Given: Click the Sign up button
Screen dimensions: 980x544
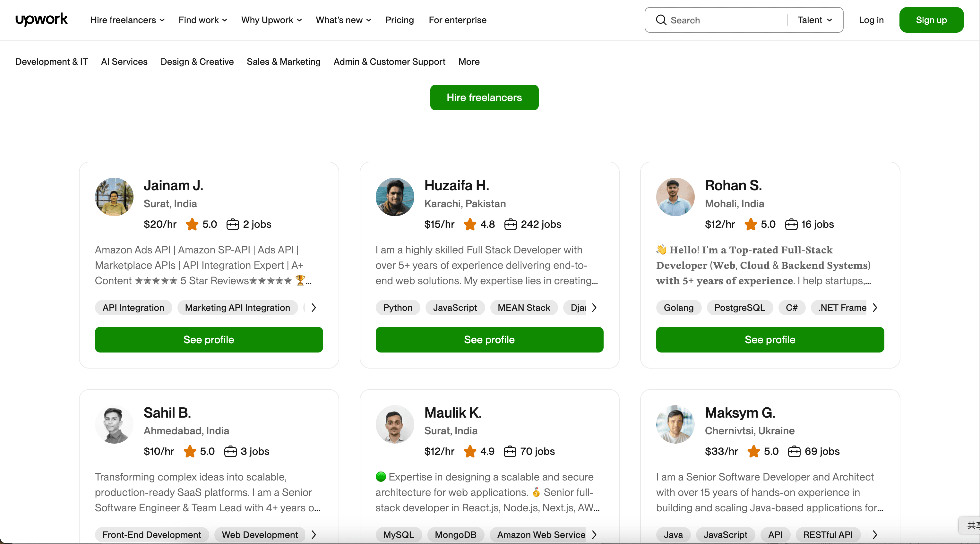Looking at the screenshot, I should 931,20.
